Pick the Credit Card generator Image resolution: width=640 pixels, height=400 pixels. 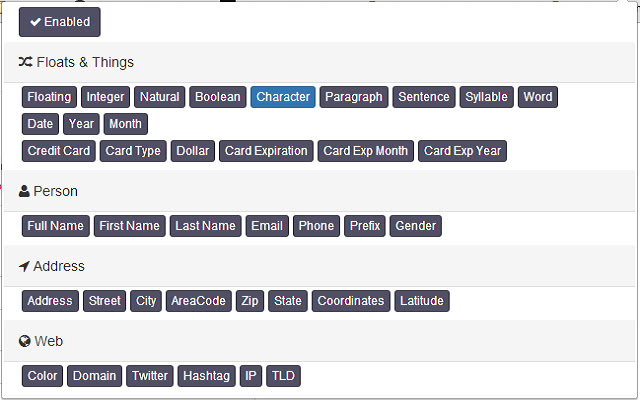tap(59, 151)
